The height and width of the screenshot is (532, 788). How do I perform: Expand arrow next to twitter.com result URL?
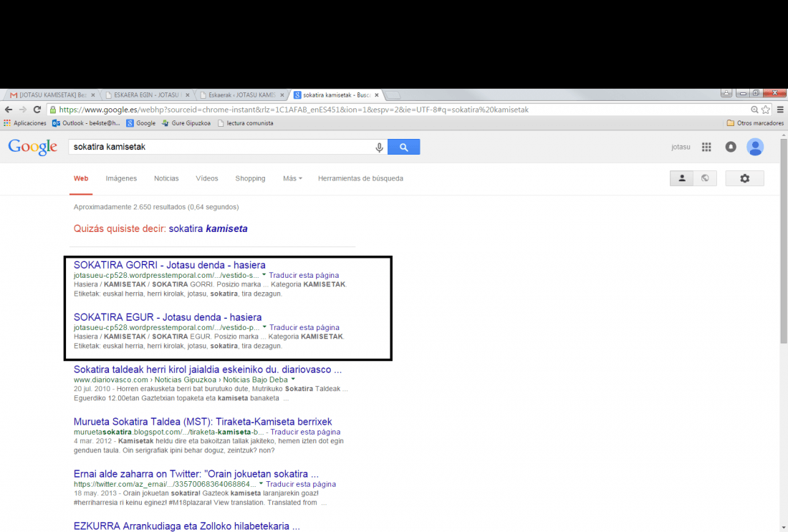click(x=261, y=484)
